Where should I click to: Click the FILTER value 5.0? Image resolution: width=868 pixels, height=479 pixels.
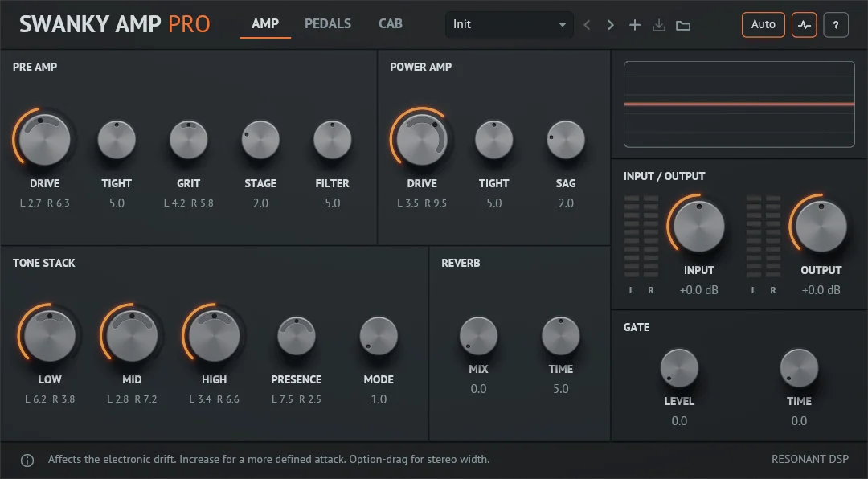coord(332,203)
